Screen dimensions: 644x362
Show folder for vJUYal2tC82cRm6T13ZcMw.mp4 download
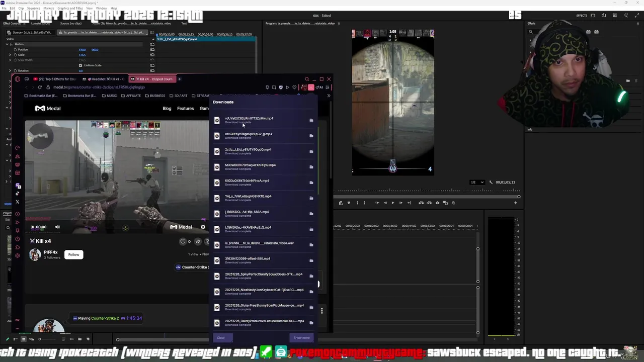click(311, 120)
